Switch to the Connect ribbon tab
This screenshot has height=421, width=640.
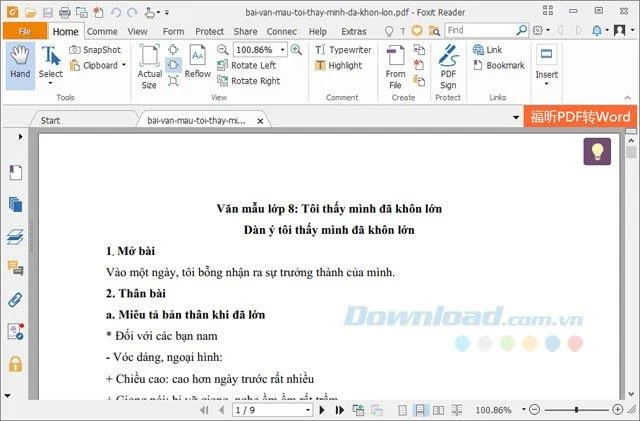point(282,31)
